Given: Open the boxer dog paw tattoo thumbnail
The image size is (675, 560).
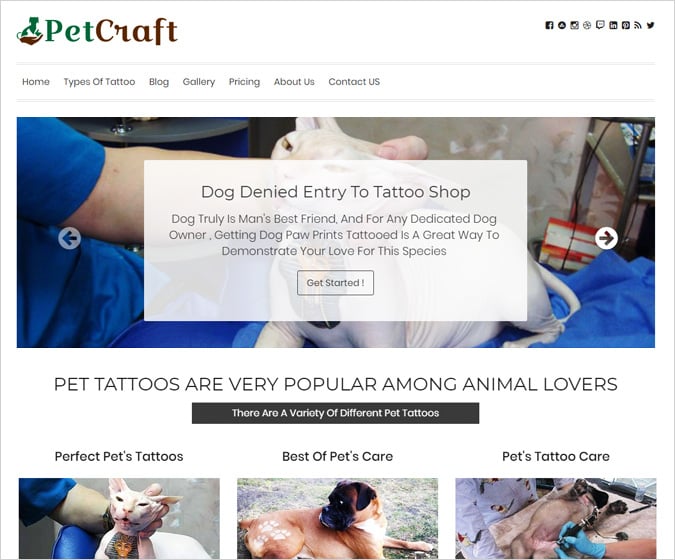Looking at the screenshot, I should (x=338, y=518).
